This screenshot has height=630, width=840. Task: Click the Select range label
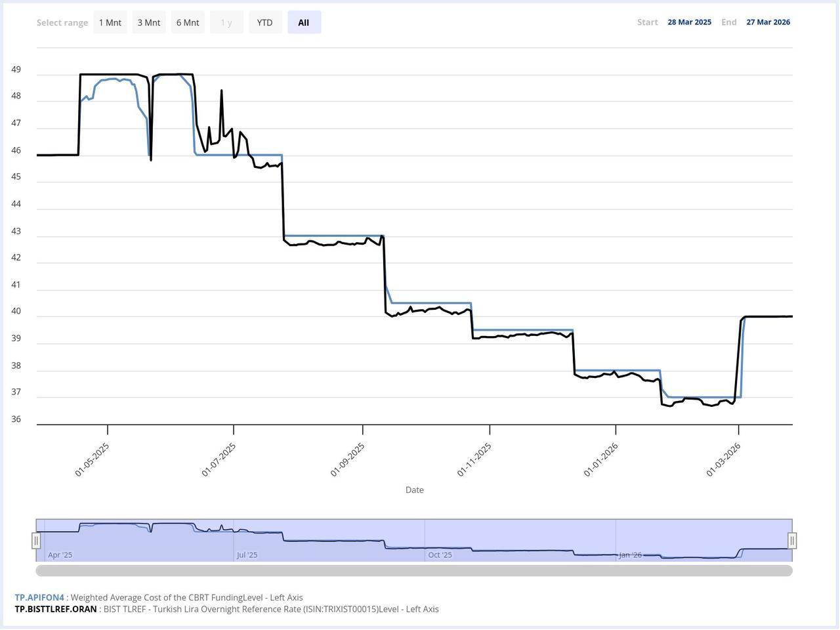pos(62,22)
